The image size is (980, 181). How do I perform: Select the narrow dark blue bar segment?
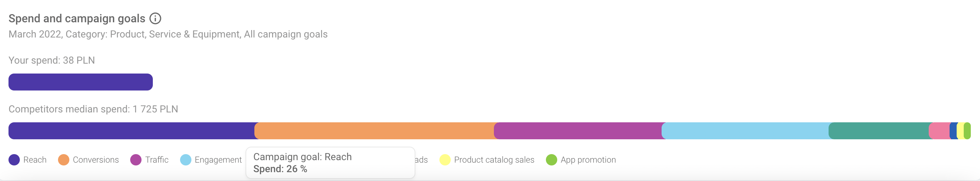(953, 131)
